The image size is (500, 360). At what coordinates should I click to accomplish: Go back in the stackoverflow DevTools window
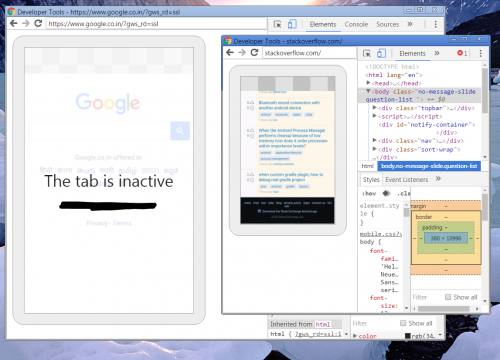click(230, 53)
